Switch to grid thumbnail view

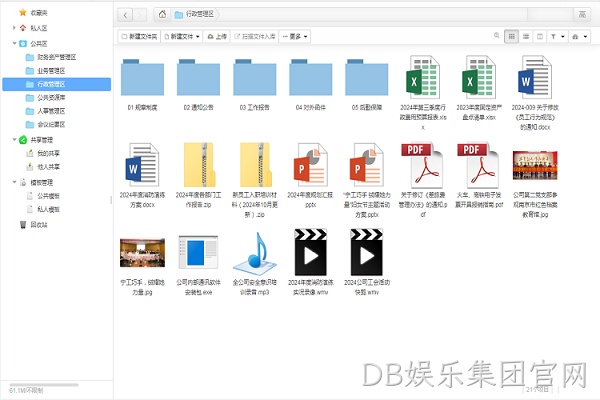tap(512, 36)
